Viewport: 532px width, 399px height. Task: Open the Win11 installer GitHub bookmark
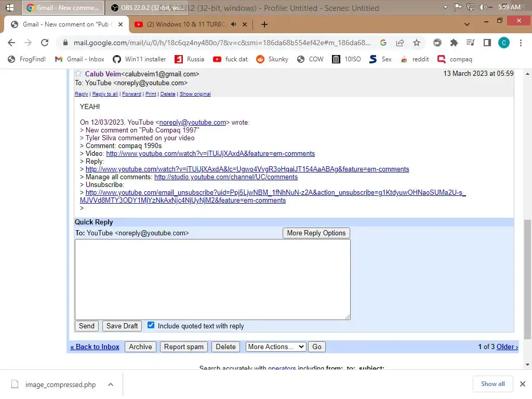[139, 59]
